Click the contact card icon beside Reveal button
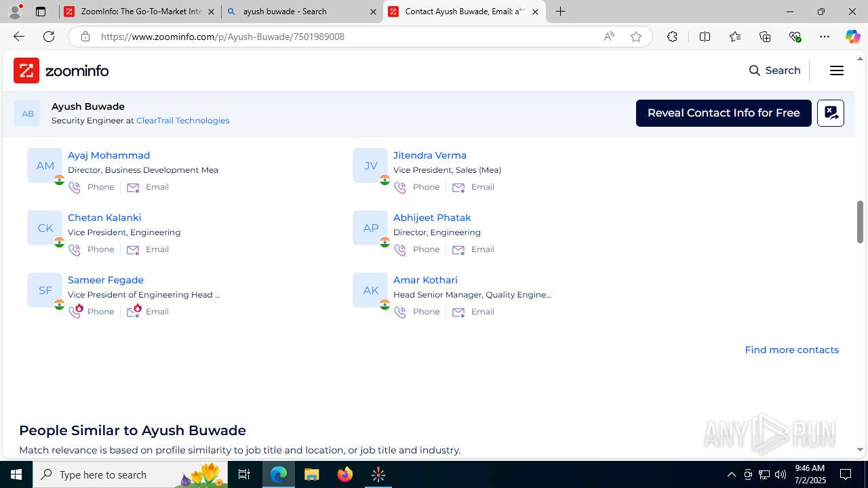Screen dimensions: 868x488 (x=831, y=113)
